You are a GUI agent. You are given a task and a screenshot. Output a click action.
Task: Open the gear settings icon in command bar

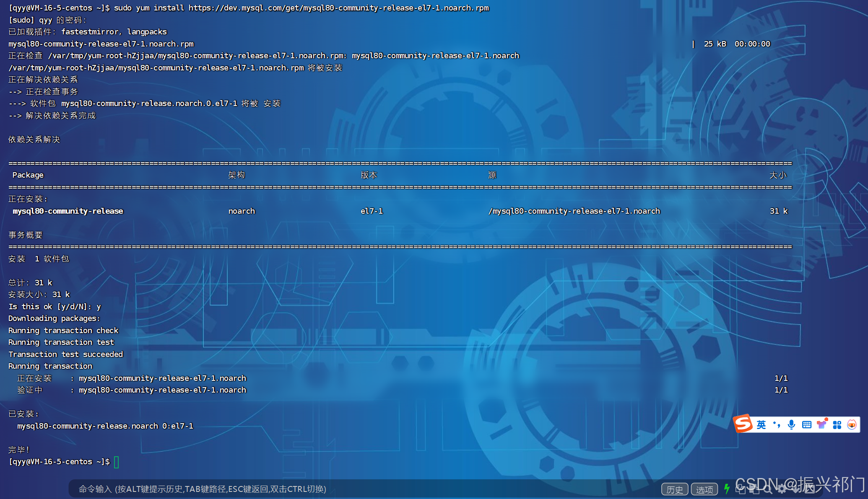(x=782, y=489)
